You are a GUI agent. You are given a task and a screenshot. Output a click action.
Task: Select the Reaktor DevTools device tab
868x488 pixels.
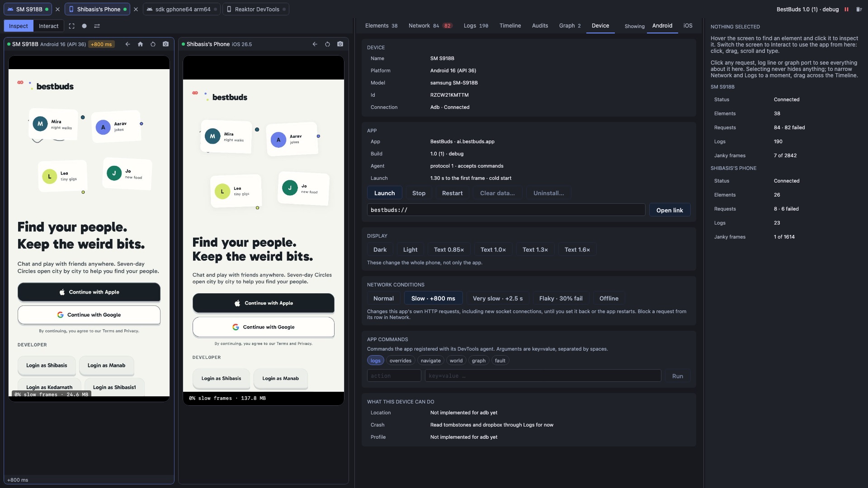click(x=256, y=9)
